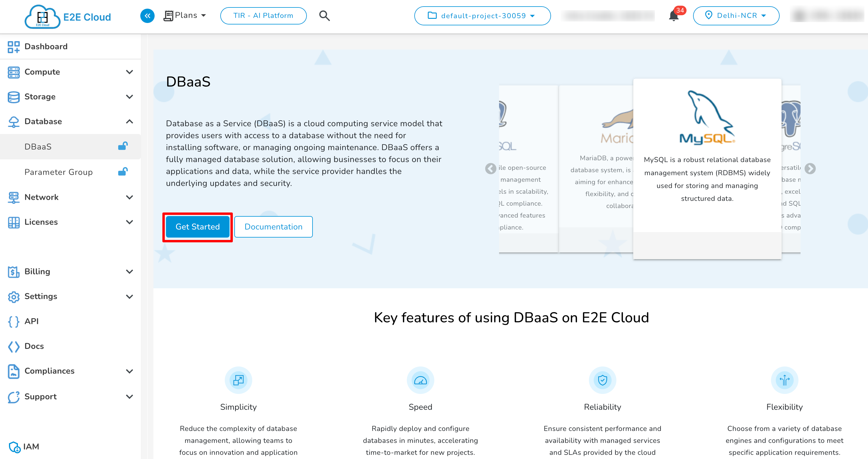Viewport: 868px width, 459px height.
Task: Open Dashboard from the sidebar
Action: 70,47
